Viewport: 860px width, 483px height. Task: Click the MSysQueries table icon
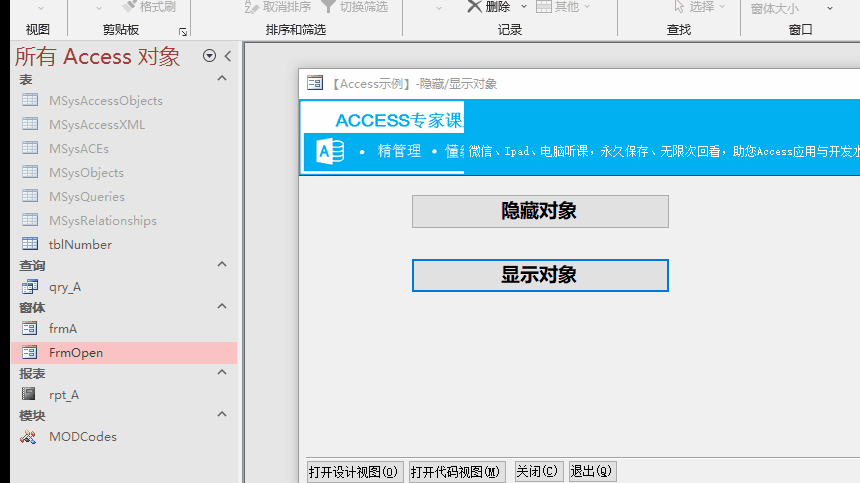point(30,196)
